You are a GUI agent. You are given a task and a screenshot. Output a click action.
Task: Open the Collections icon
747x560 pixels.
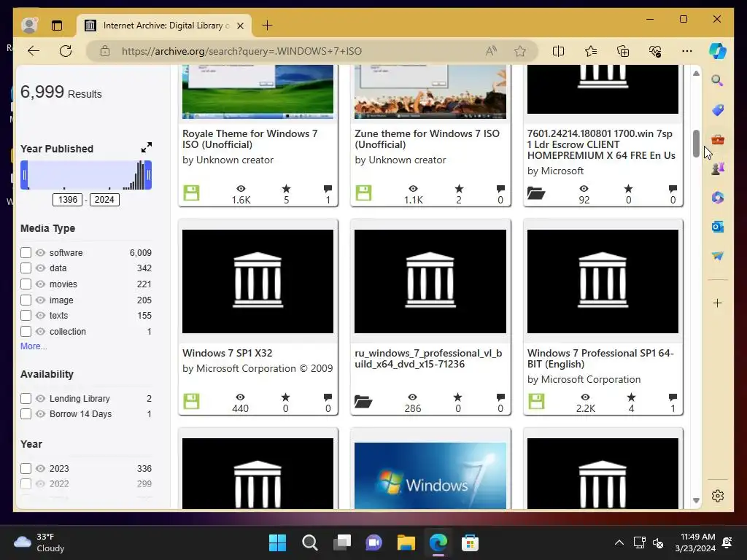point(623,51)
